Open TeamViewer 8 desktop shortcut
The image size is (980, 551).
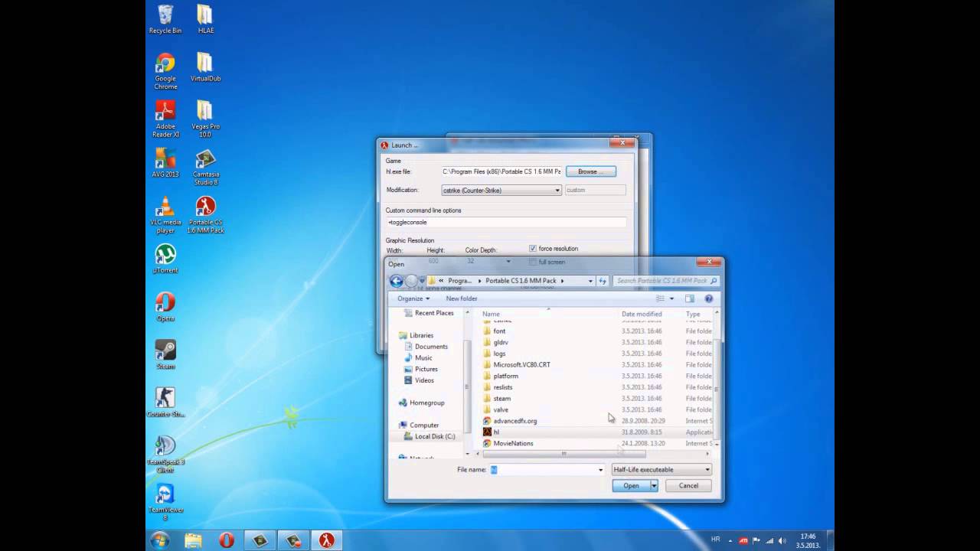click(165, 502)
